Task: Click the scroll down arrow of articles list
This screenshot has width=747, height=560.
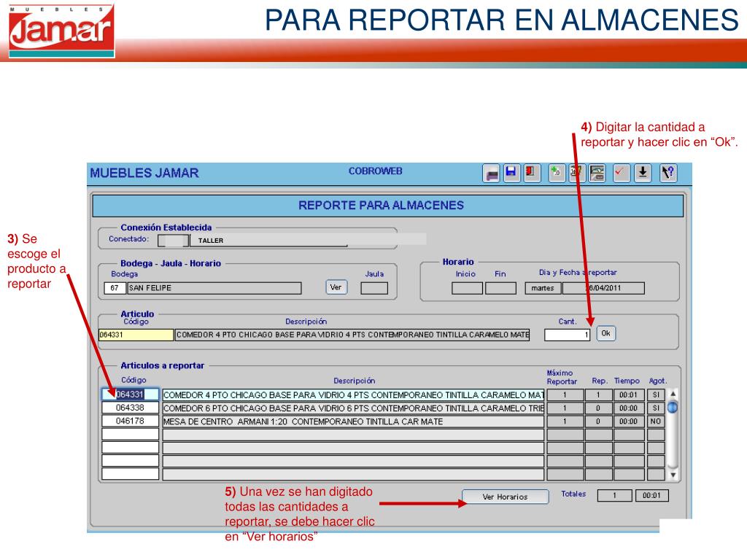Action: [673, 475]
